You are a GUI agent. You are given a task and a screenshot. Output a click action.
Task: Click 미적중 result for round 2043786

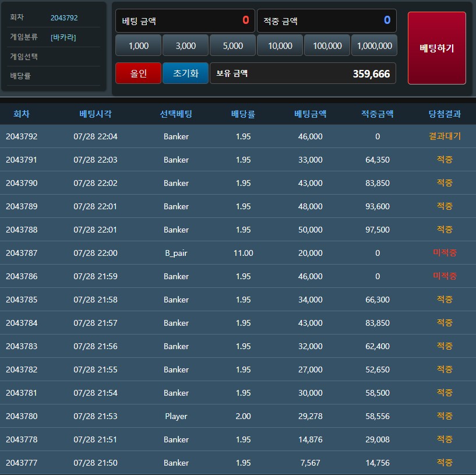[445, 276]
